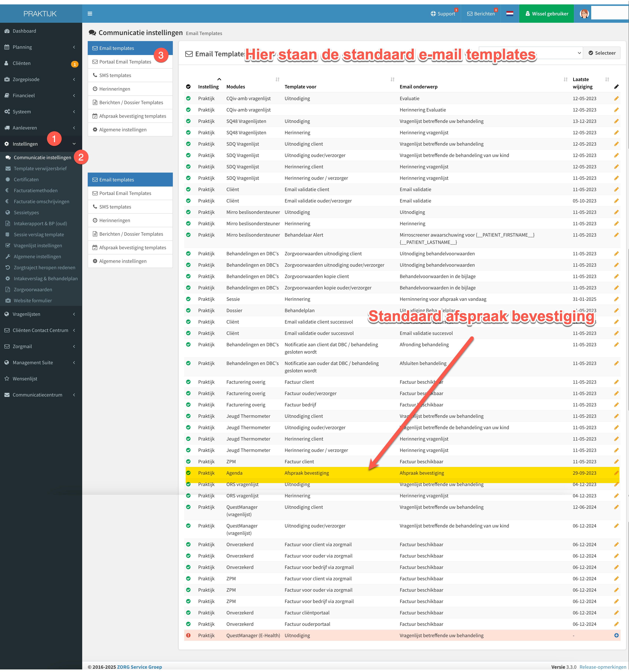The width and height of the screenshot is (629, 672).
Task: Click the Wensenlijst star icon
Action: (7, 379)
